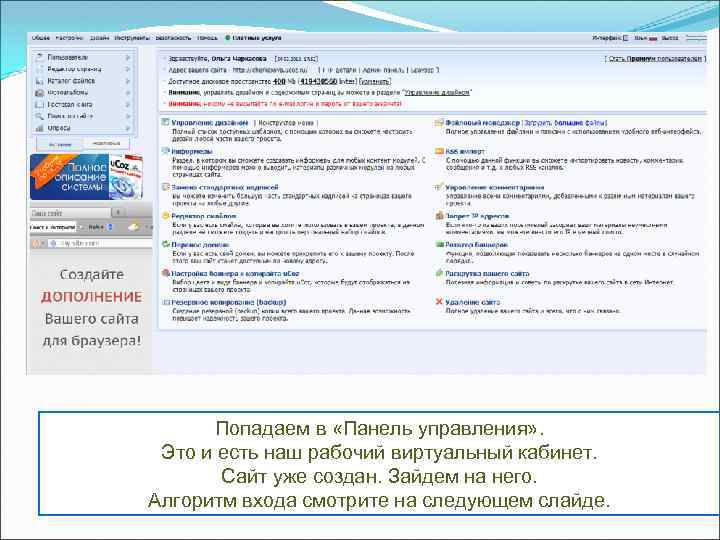Switch to the Неактивные modules tab
This screenshot has width=720, height=540.
coord(106,144)
